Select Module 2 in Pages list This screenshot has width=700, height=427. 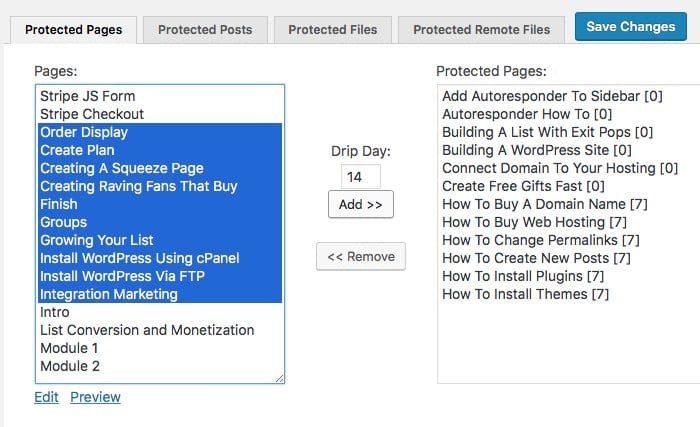(161, 366)
